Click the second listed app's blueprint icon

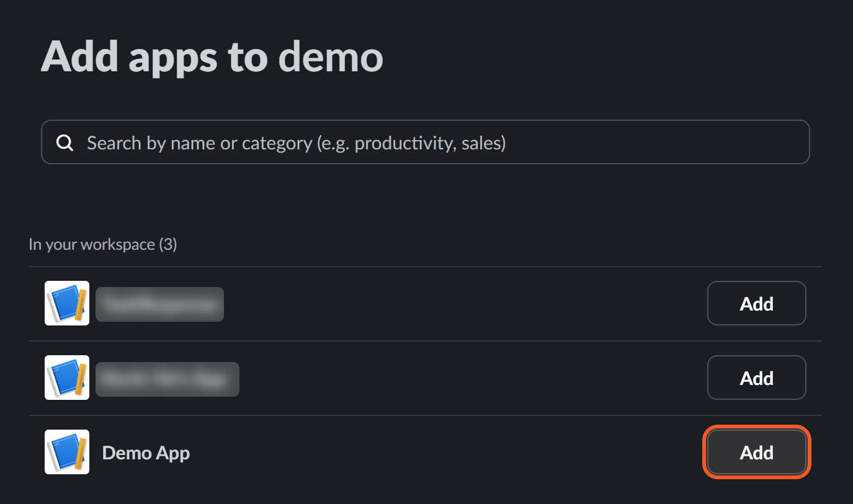67,378
